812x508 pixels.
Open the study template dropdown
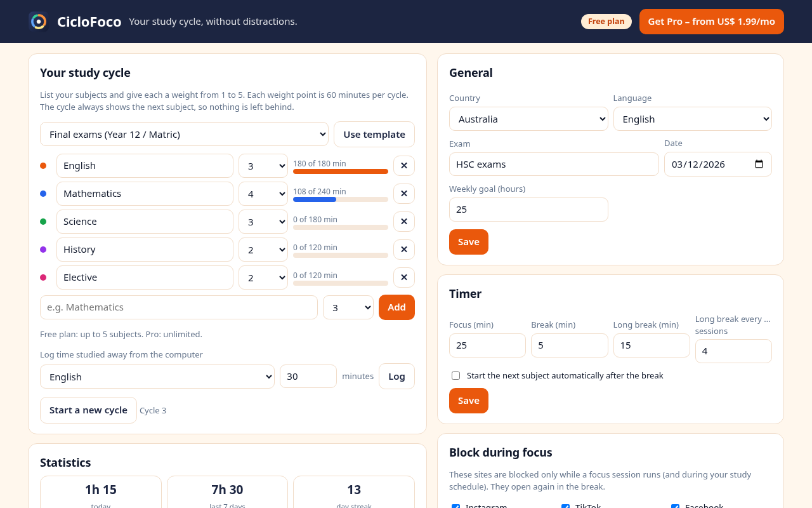pos(184,134)
